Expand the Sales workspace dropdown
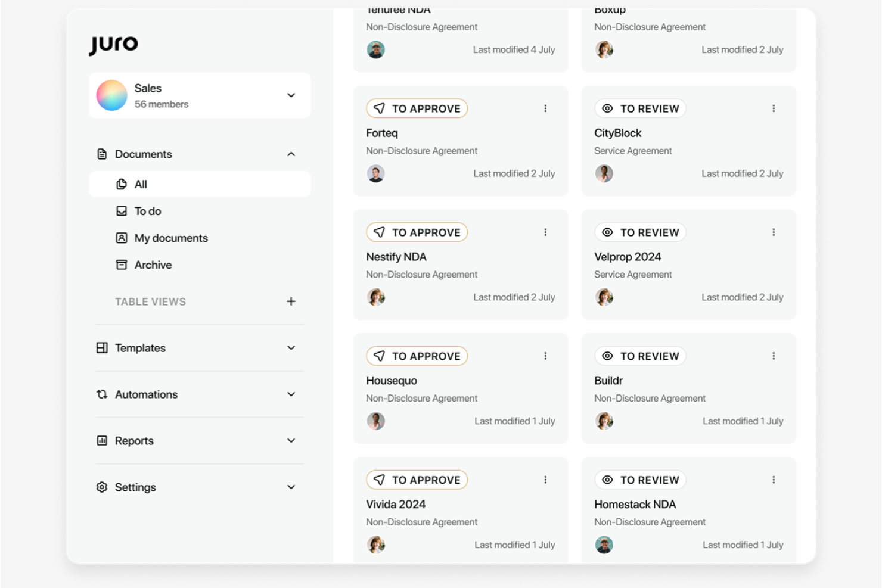The image size is (882, 588). (291, 95)
